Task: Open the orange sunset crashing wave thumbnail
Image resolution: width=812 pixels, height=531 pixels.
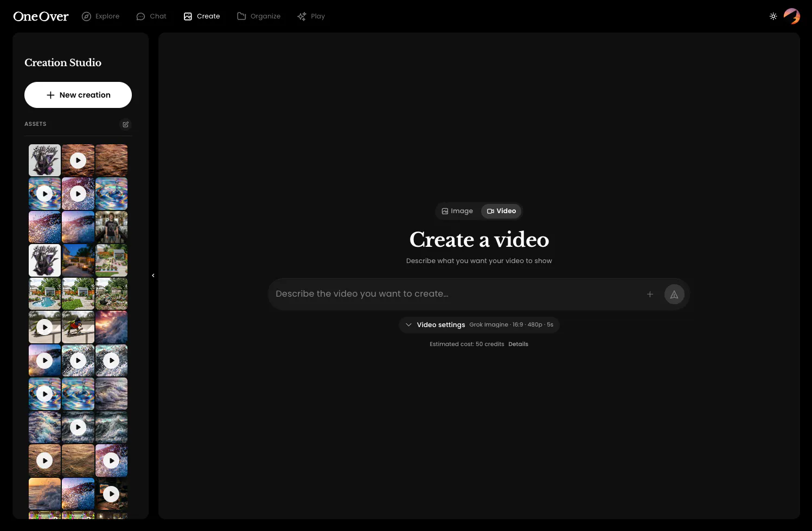Action: [44, 494]
